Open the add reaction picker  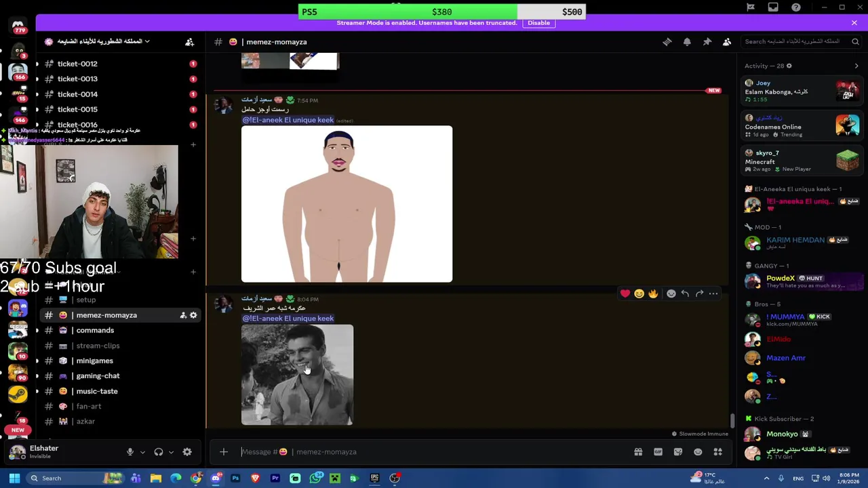(x=671, y=293)
